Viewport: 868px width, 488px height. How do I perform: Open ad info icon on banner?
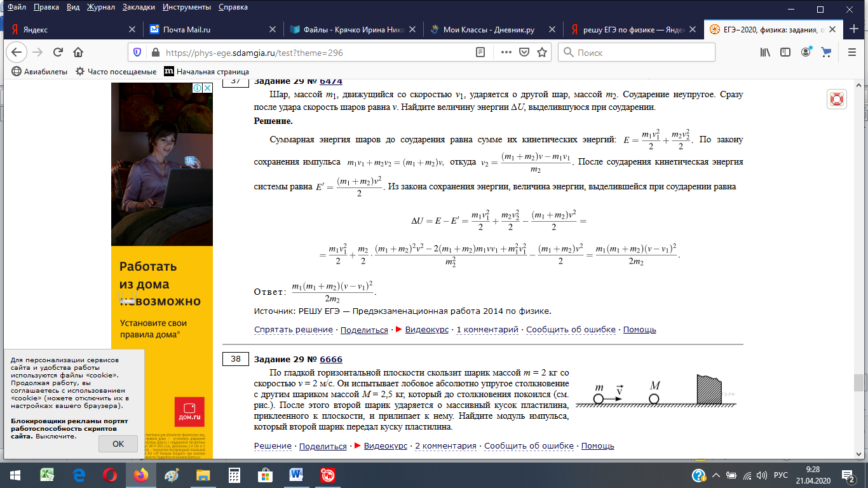click(198, 88)
